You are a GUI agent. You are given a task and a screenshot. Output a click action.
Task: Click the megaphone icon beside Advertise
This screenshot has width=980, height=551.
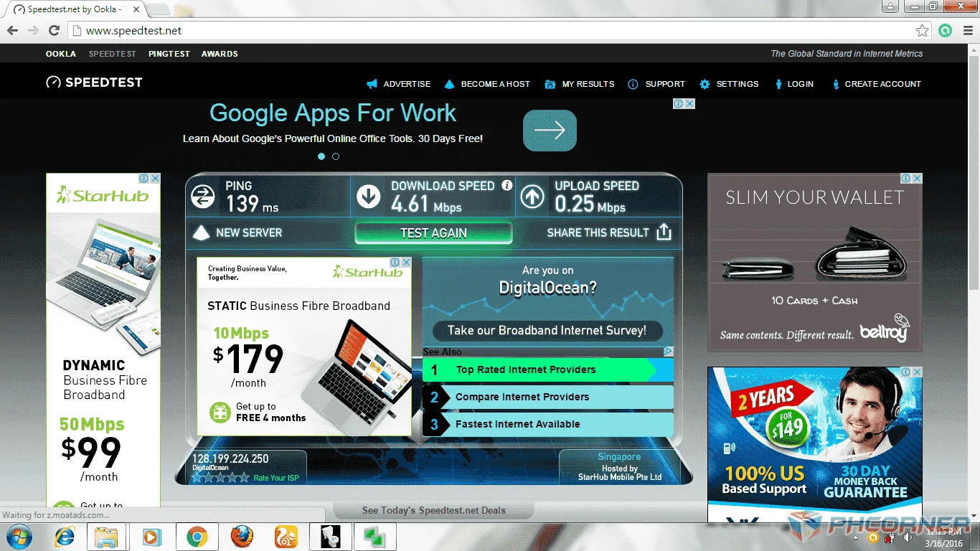pos(372,84)
